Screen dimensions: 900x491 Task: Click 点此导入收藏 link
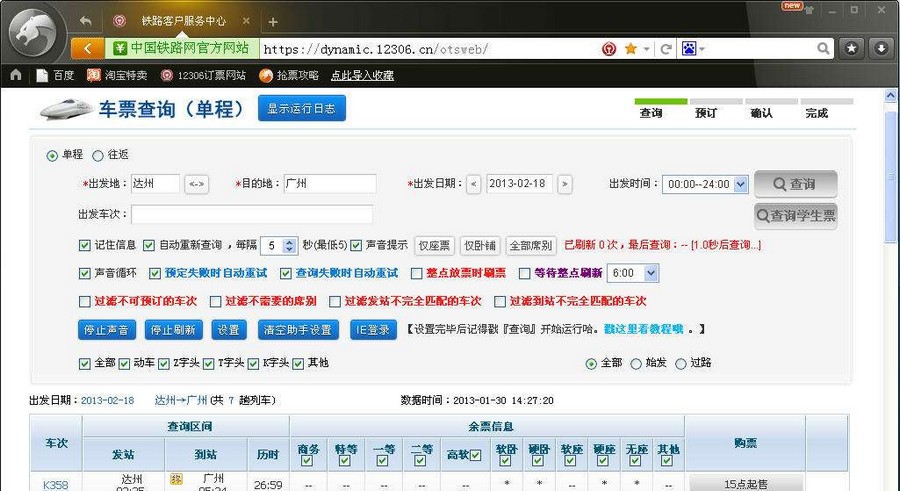click(362, 75)
